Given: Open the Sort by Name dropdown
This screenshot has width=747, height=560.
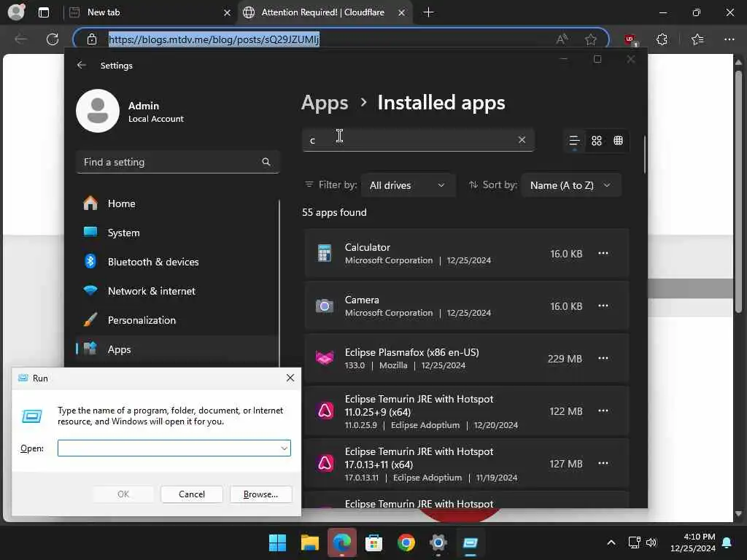Looking at the screenshot, I should click(x=570, y=185).
